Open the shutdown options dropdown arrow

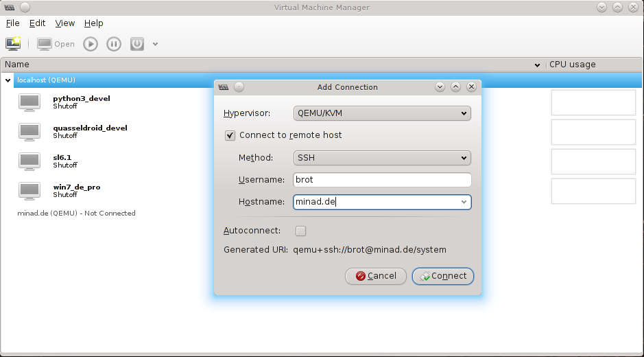tap(155, 44)
